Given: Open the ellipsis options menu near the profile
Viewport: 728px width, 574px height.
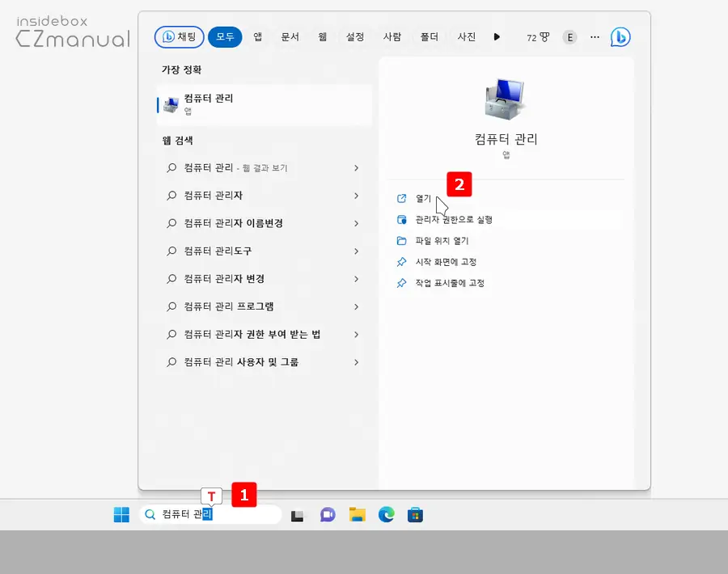Looking at the screenshot, I should (595, 36).
